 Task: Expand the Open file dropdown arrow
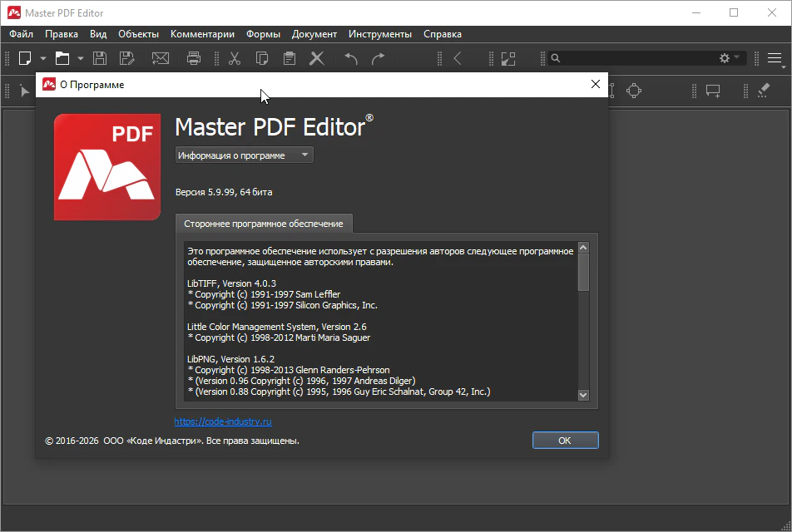point(81,58)
